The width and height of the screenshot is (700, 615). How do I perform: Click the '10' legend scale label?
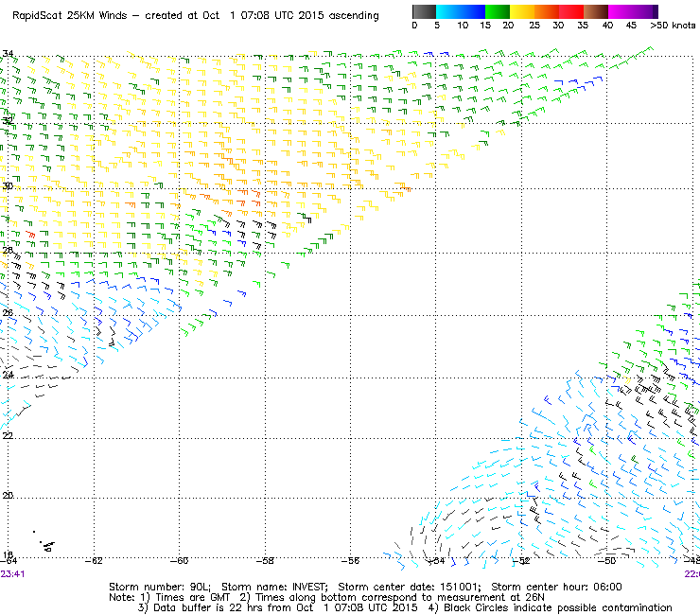[463, 26]
